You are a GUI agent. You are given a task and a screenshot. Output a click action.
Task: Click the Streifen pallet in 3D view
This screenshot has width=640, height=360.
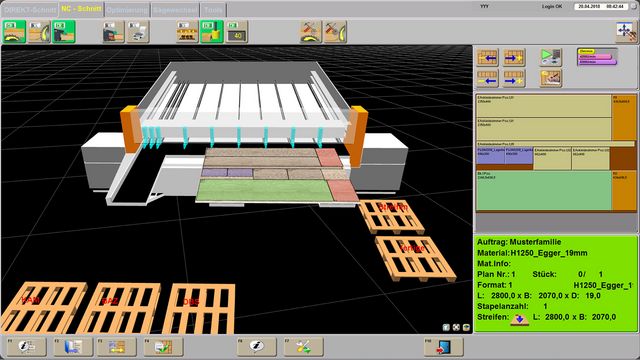point(391,216)
